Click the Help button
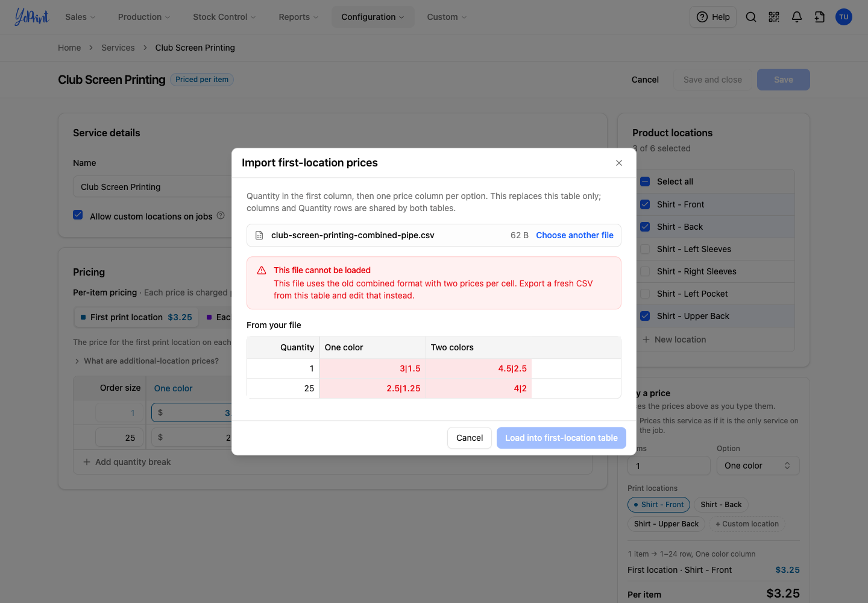868x603 pixels. tap(713, 17)
